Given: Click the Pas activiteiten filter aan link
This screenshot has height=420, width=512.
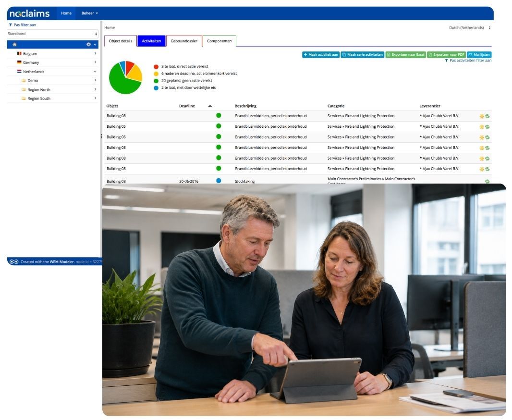Looking at the screenshot, I should click(x=468, y=61).
